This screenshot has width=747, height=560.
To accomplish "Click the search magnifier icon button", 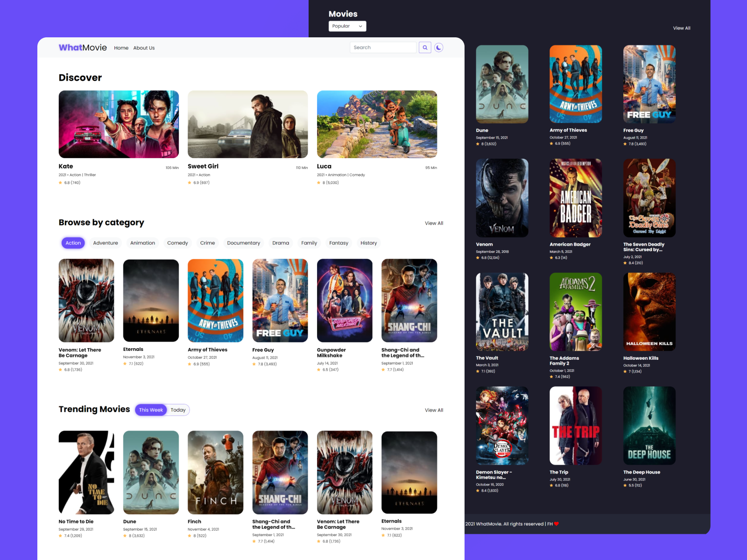I will pos(425,48).
